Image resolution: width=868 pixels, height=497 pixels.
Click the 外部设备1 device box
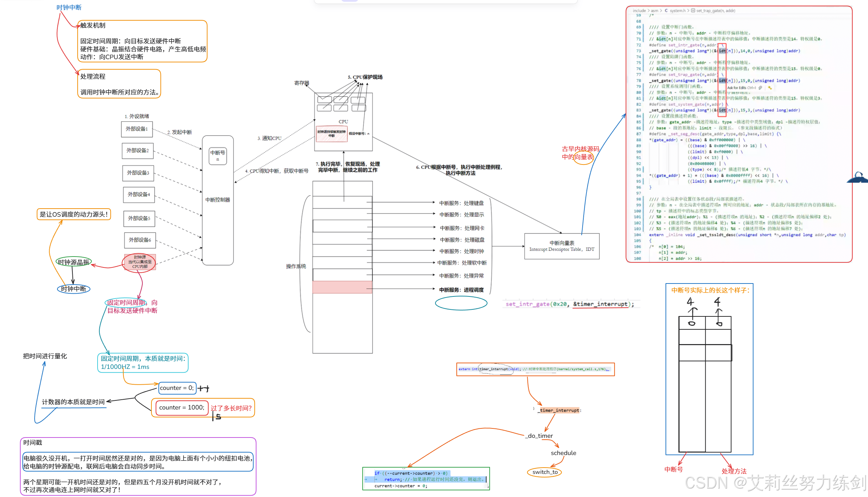coord(137,129)
